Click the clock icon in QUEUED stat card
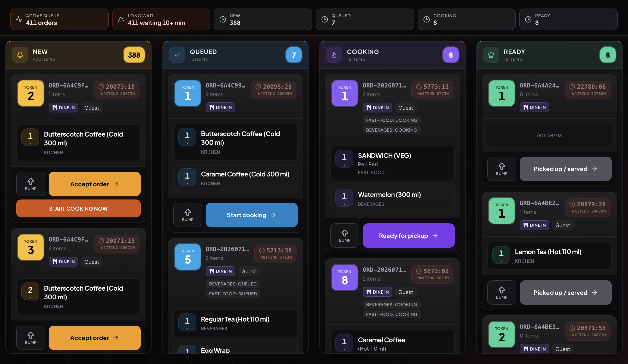 coord(325,19)
